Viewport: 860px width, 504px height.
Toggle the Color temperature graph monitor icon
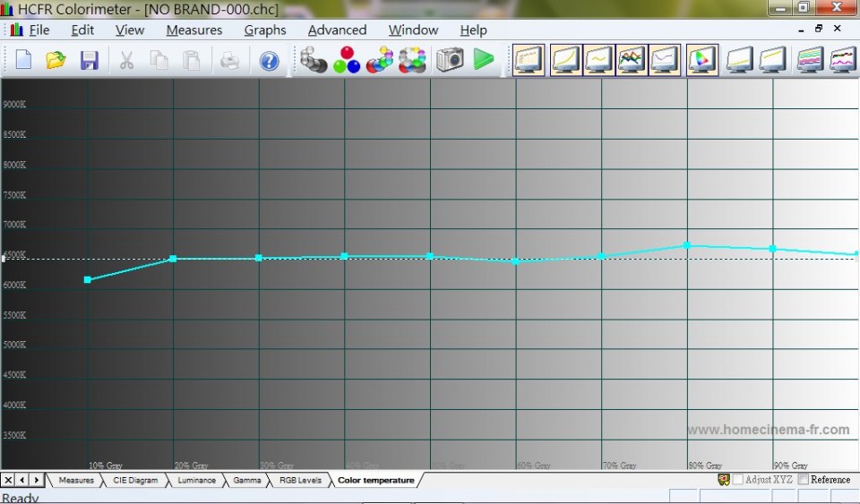[x=665, y=60]
